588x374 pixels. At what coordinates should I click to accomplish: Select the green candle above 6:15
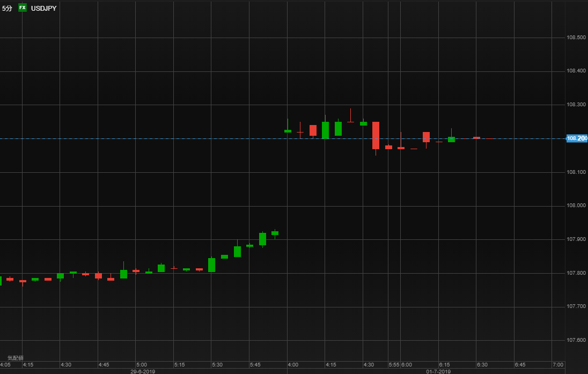tap(452, 139)
